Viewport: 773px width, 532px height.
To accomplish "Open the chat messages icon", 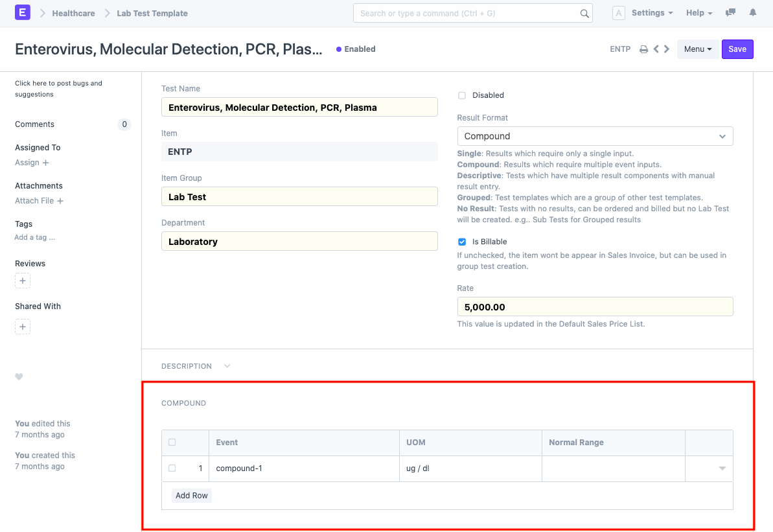I will pyautogui.click(x=730, y=13).
